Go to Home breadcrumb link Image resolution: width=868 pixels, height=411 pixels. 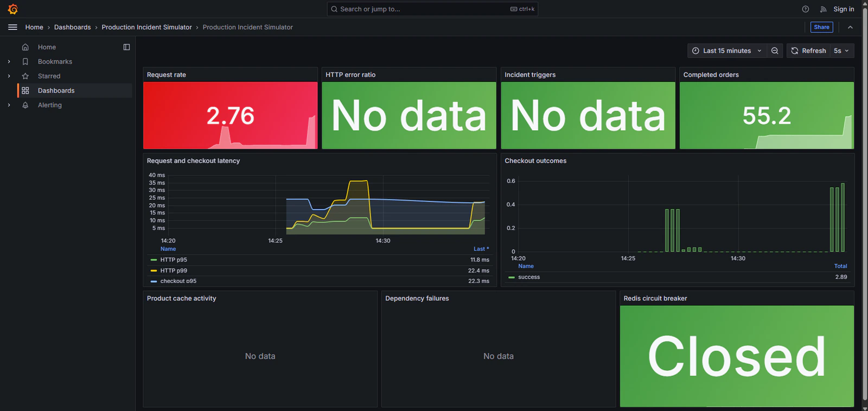[34, 27]
